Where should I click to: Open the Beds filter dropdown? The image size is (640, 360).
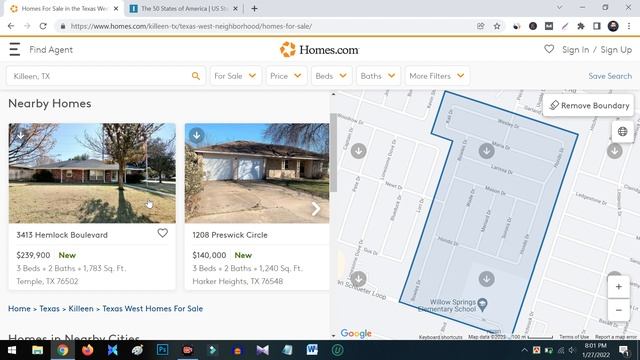(x=331, y=76)
